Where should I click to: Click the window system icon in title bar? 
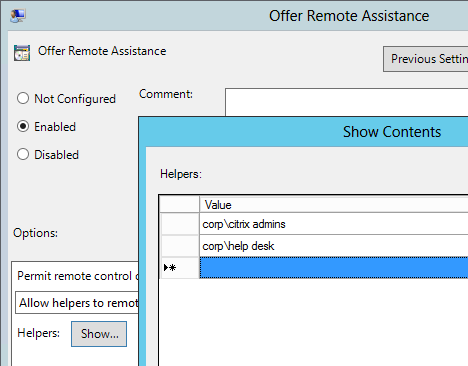[x=18, y=16]
